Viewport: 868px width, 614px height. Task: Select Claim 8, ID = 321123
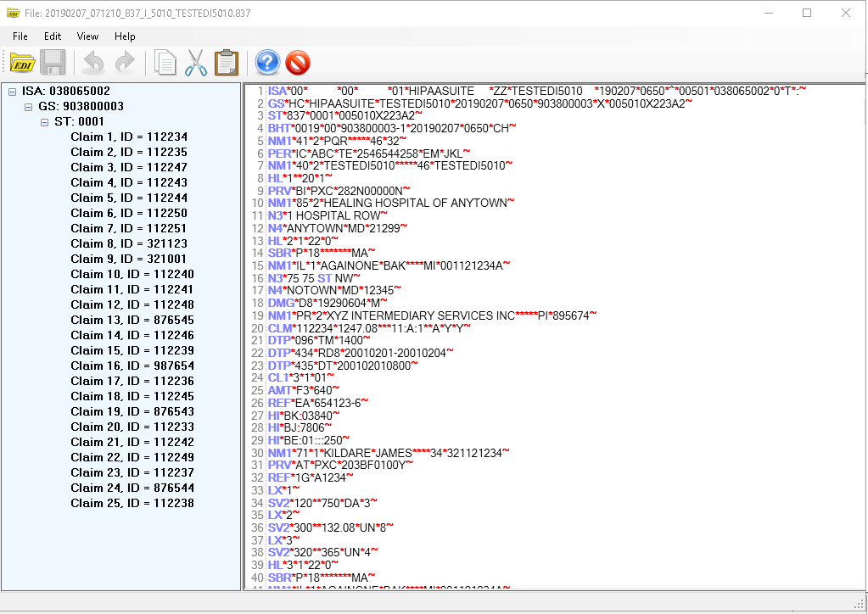click(129, 244)
